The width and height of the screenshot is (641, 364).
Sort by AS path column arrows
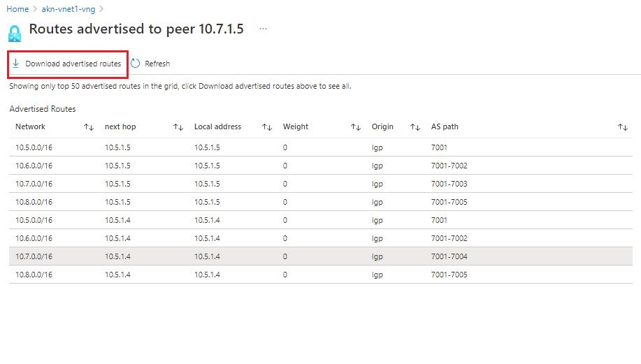[623, 127]
